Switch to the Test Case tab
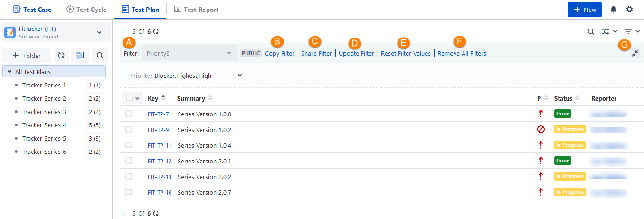The height and width of the screenshot is (219, 644). pos(32,10)
